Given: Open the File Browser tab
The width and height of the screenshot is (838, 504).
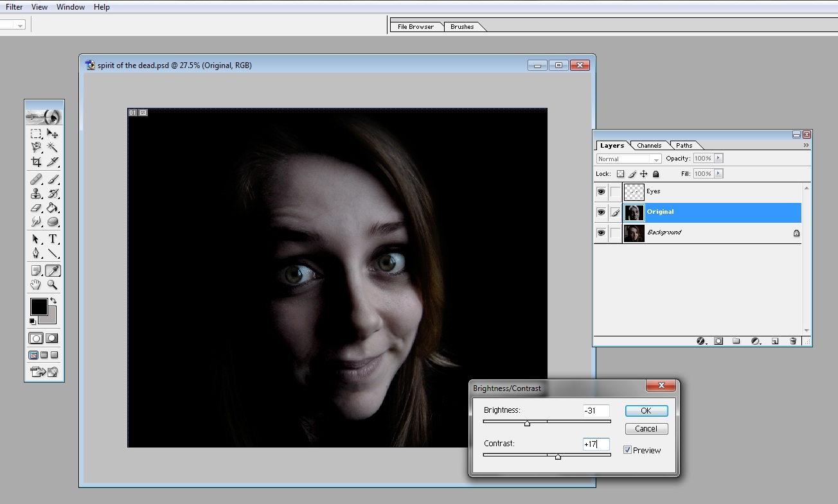Looking at the screenshot, I should (416, 26).
